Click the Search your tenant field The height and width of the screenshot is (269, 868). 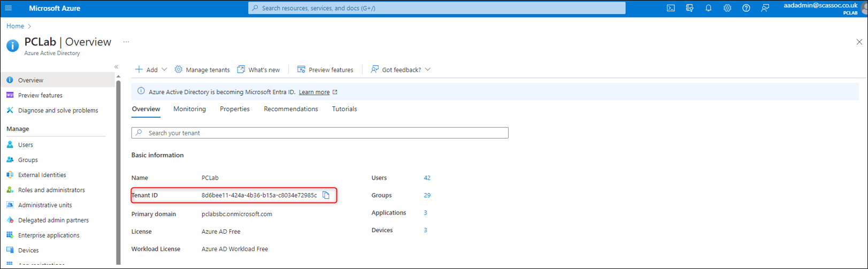coord(320,133)
